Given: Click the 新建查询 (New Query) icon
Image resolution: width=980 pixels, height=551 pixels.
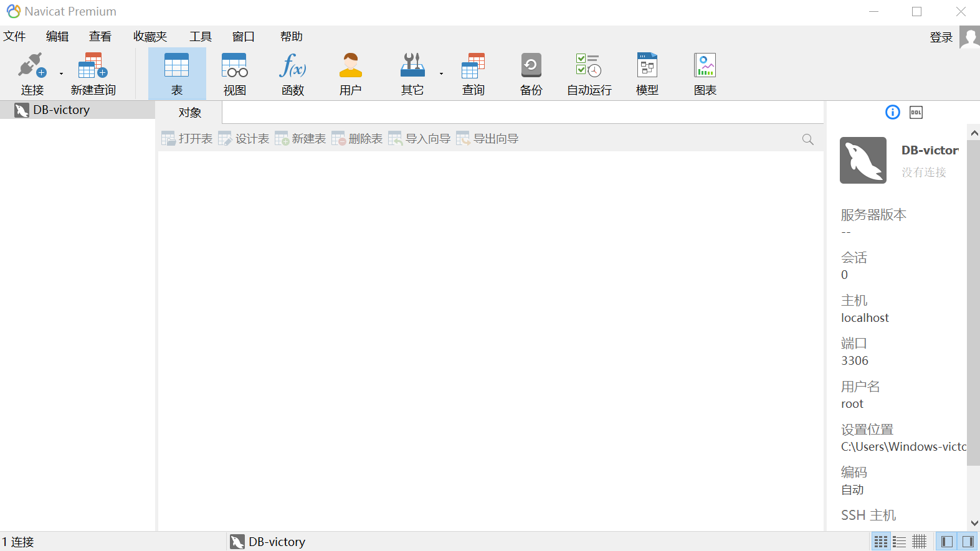Looking at the screenshot, I should pyautogui.click(x=93, y=74).
